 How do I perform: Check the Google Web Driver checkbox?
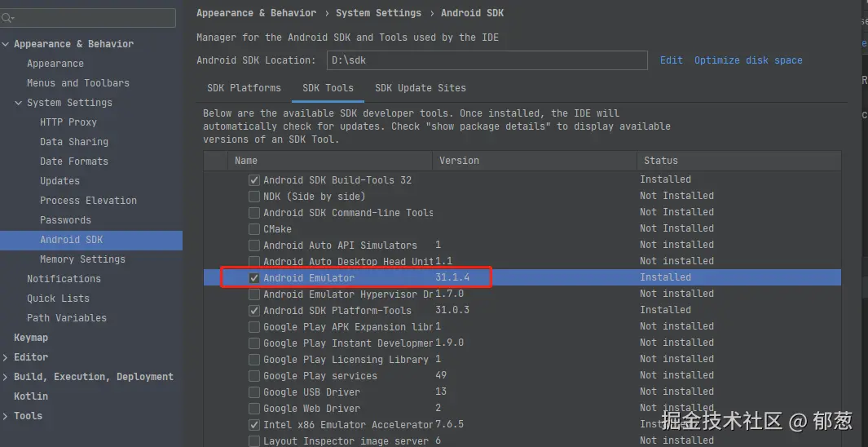[x=254, y=409]
